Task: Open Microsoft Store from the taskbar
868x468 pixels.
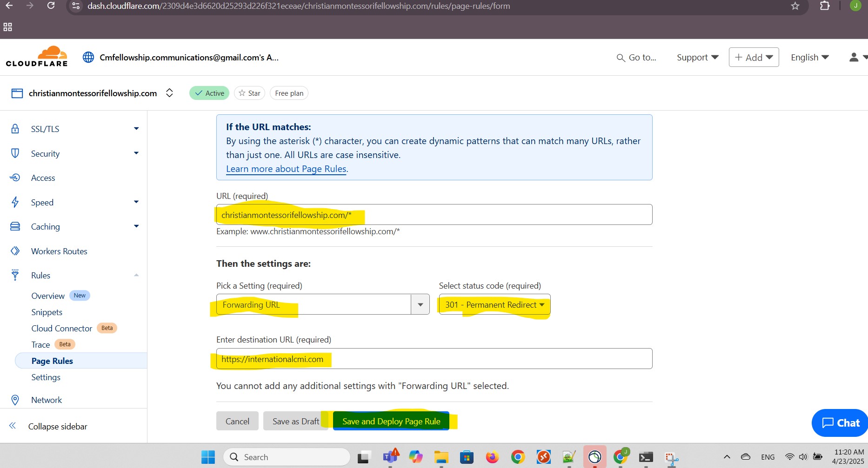Action: click(x=467, y=457)
